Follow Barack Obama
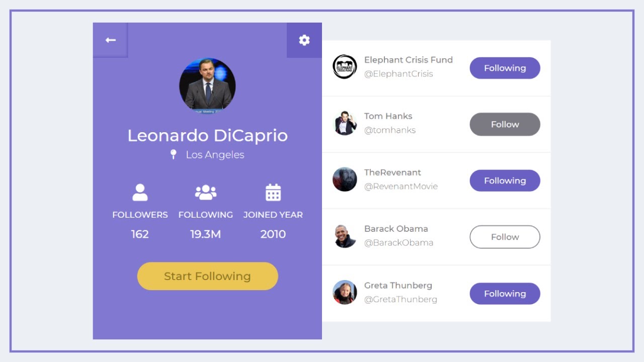644x362 pixels. pyautogui.click(x=505, y=237)
